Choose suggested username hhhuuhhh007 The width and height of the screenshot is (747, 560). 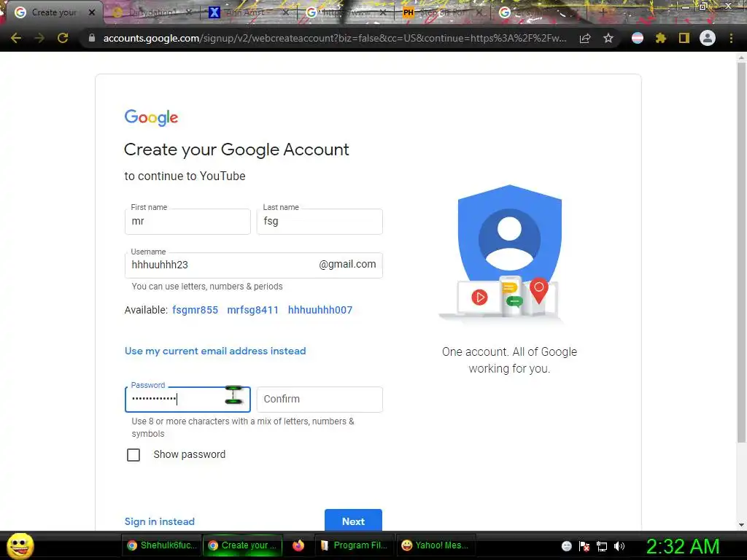pos(320,310)
